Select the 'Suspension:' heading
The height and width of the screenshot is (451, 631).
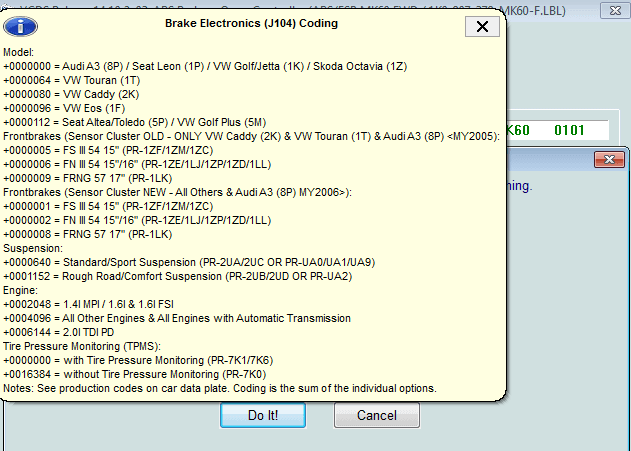[x=33, y=248]
